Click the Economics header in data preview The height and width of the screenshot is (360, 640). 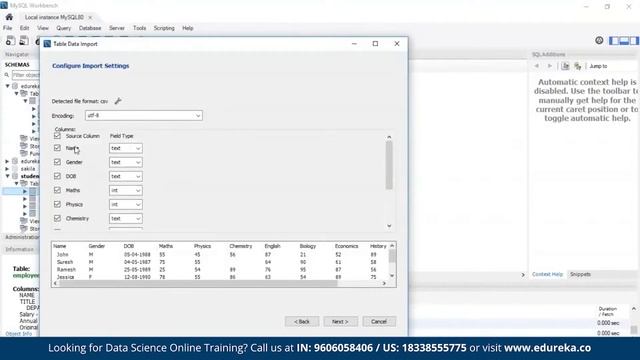346,246
